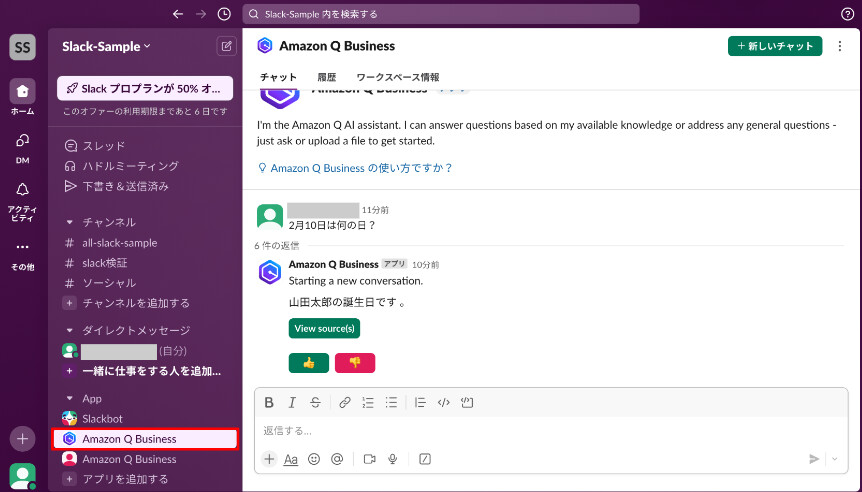Click View source(s) button

click(324, 328)
